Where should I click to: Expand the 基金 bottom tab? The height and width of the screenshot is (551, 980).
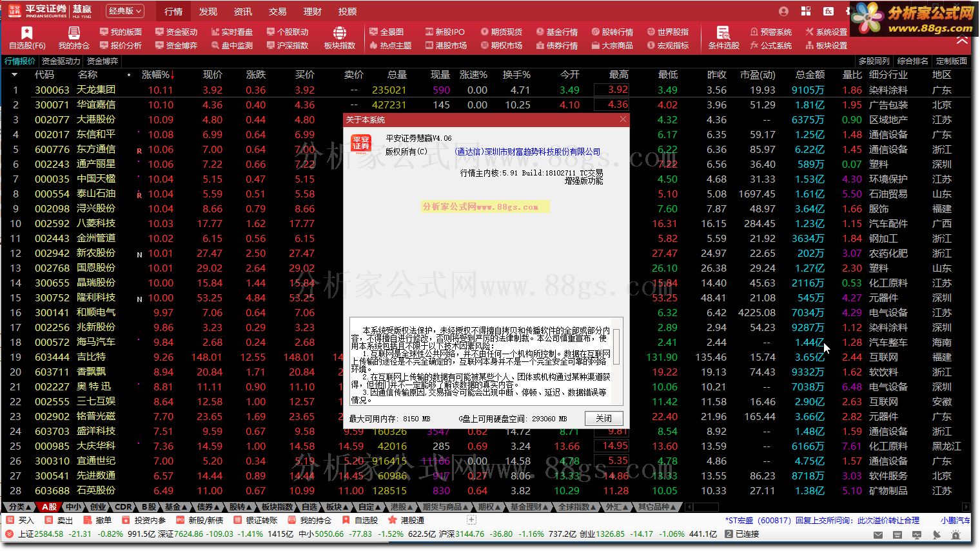pos(175,507)
